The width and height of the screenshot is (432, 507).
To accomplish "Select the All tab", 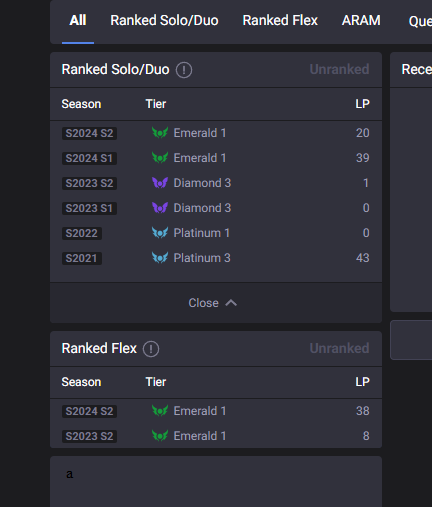I will pyautogui.click(x=78, y=21).
